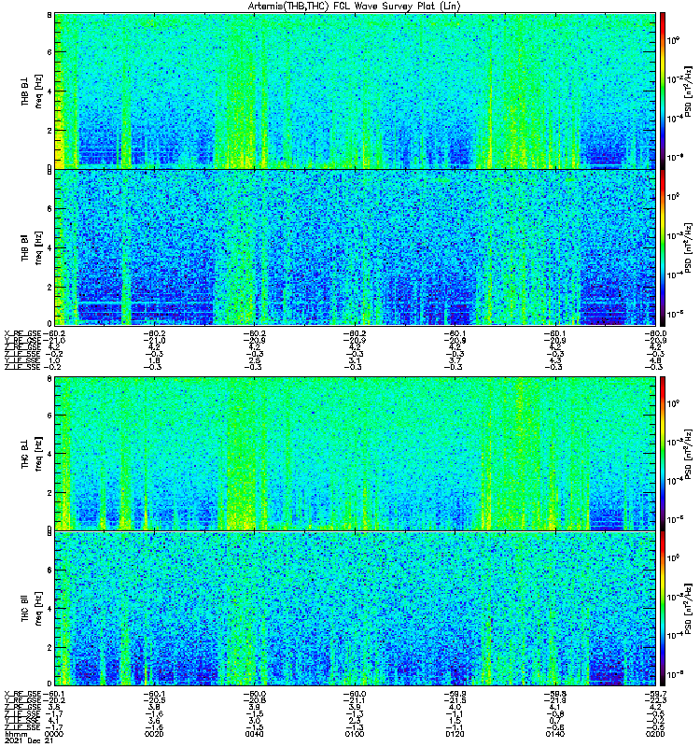Click the THC Y_LE_SSE value "2.3"
The image size is (700, 747).
pos(356,721)
